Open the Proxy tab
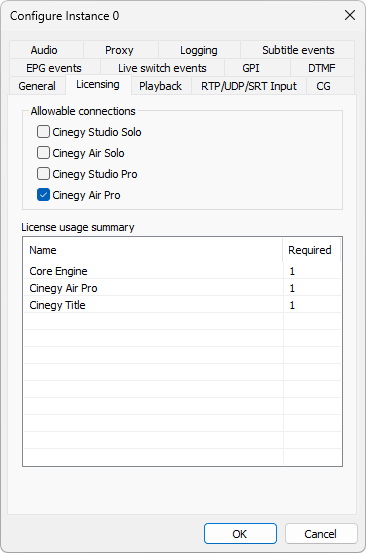The width and height of the screenshot is (366, 553). click(121, 50)
